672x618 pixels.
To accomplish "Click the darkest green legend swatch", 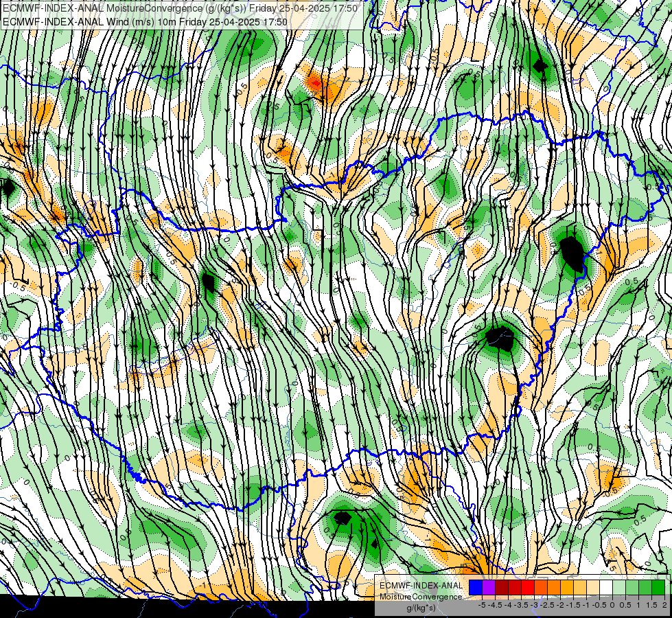I will 658,588.
